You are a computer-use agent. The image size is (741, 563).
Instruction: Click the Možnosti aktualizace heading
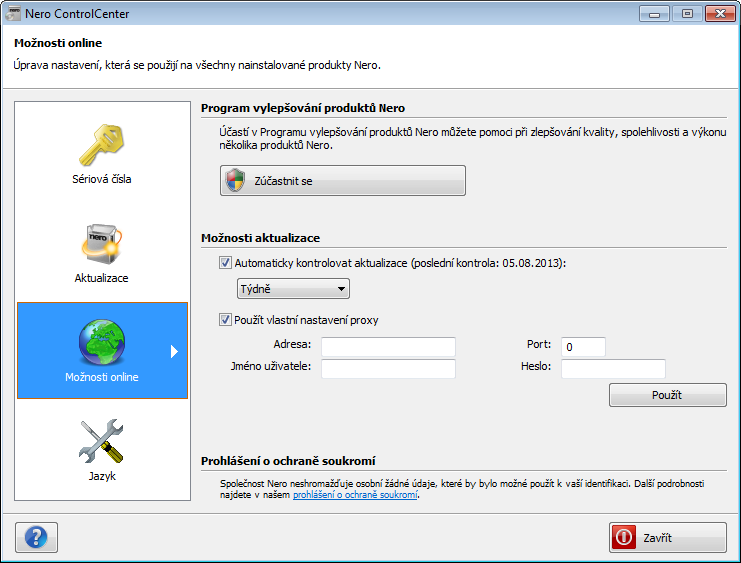coord(260,238)
